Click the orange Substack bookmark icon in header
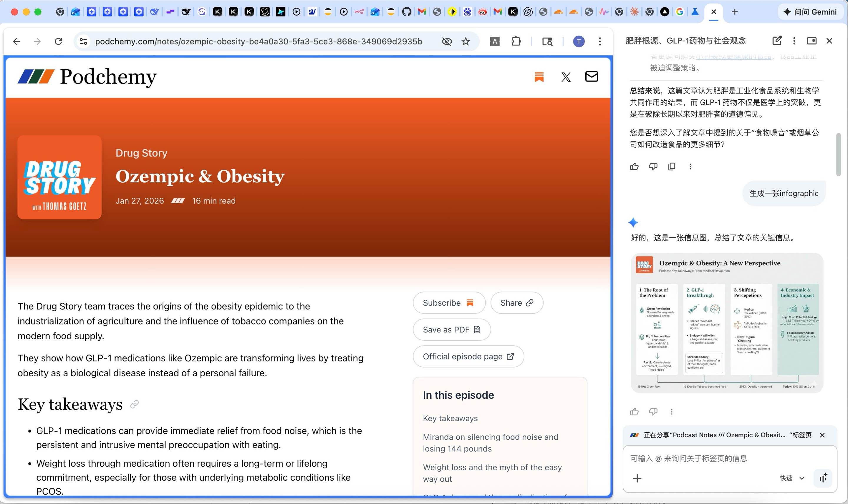 coord(539,77)
